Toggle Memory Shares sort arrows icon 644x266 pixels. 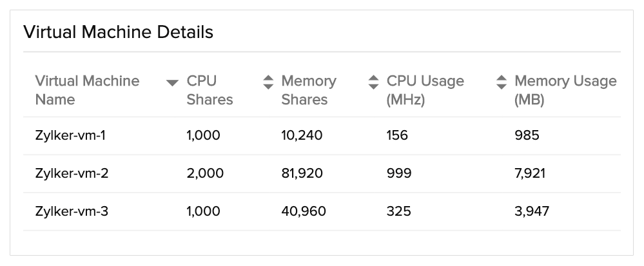[373, 82]
